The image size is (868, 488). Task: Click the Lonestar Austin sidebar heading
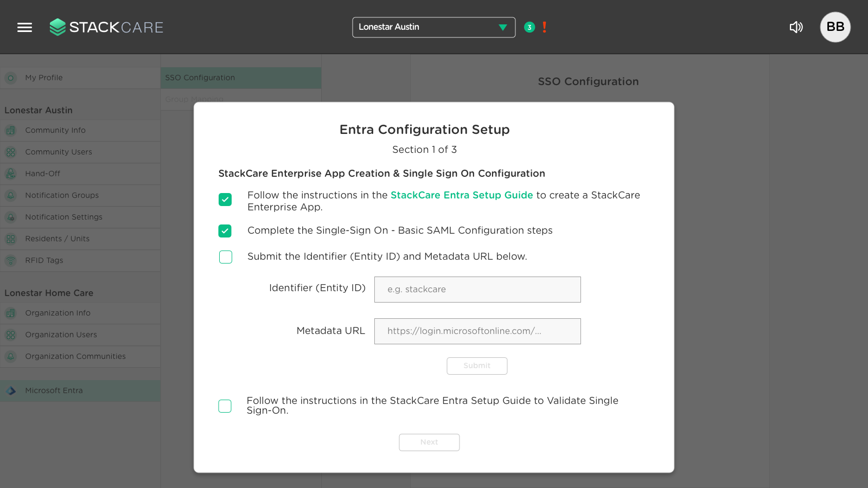click(x=39, y=110)
